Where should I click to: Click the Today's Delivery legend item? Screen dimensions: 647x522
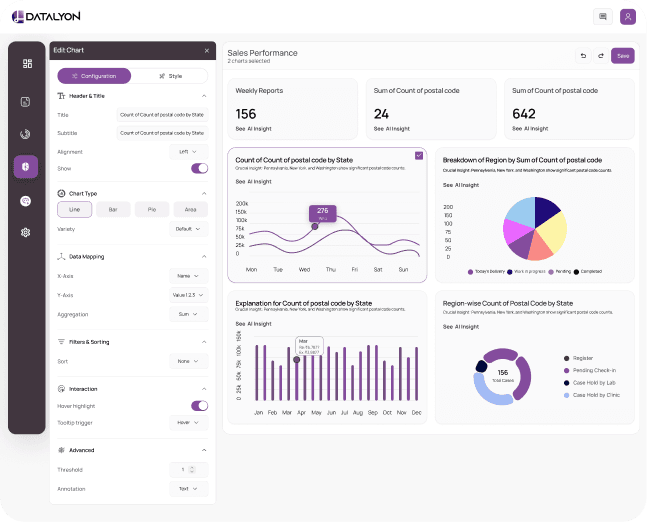(x=486, y=272)
